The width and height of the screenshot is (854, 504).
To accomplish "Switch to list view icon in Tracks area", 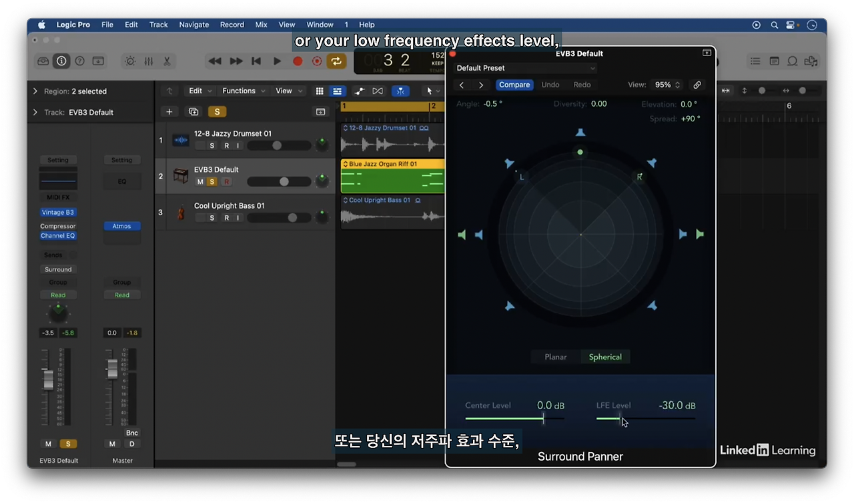I will pyautogui.click(x=338, y=91).
